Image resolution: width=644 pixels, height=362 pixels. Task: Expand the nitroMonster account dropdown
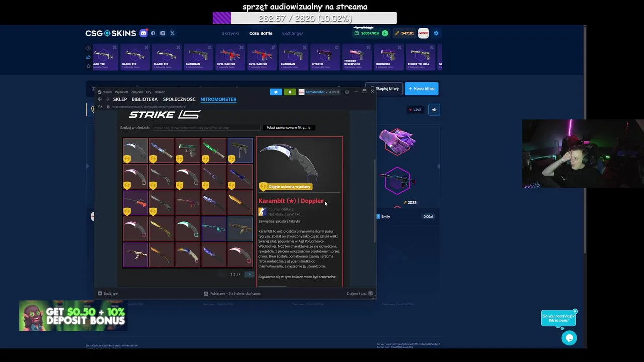[x=319, y=92]
